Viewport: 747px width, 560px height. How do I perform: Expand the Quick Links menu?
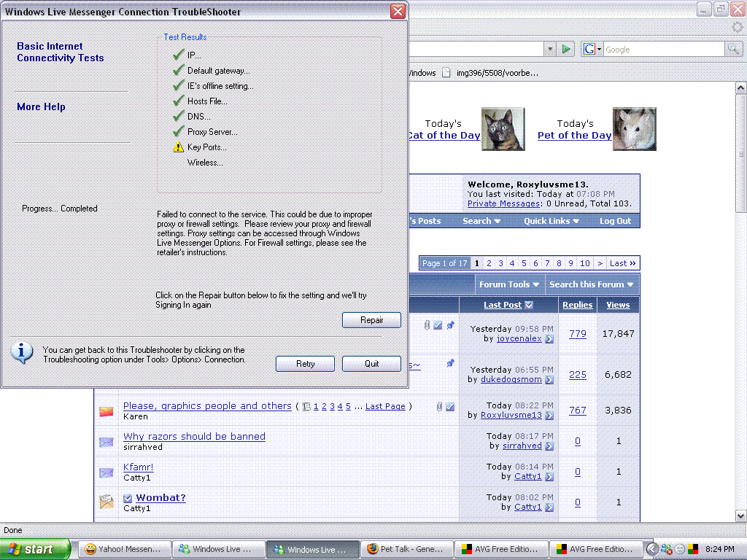[551, 221]
